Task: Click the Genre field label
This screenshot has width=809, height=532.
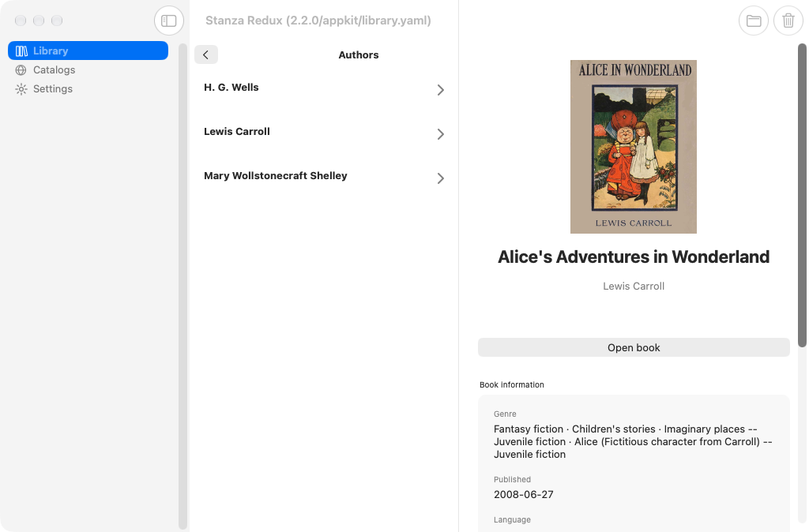Action: pos(505,414)
